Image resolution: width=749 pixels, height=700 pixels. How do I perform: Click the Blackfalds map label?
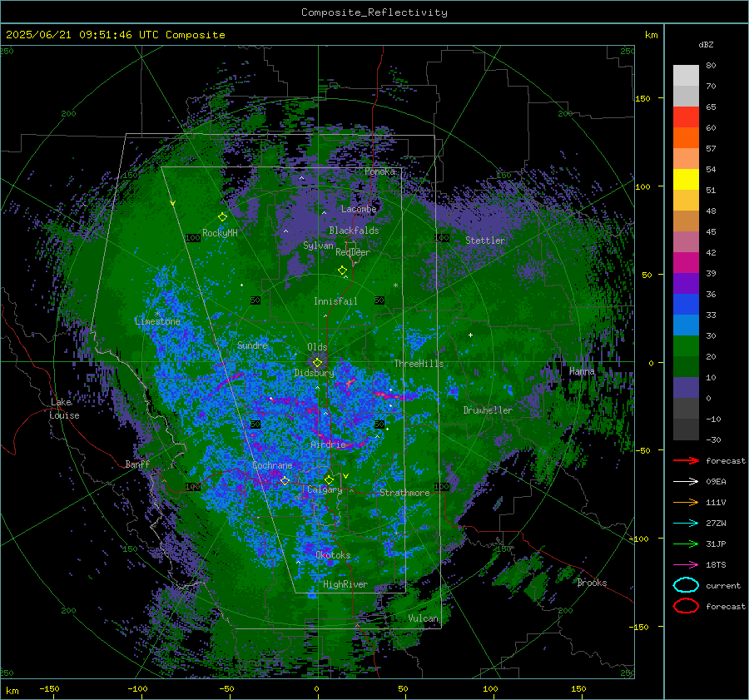point(354,231)
